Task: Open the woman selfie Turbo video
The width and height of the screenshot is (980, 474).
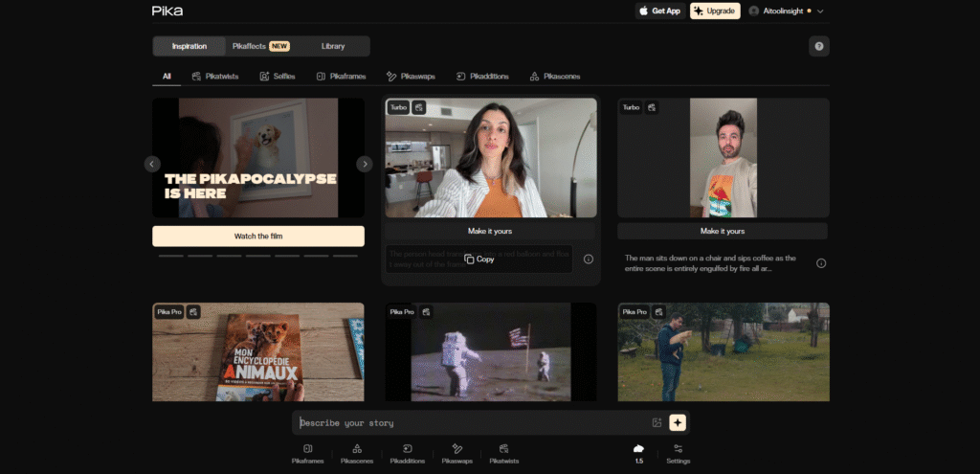Action: [491, 158]
